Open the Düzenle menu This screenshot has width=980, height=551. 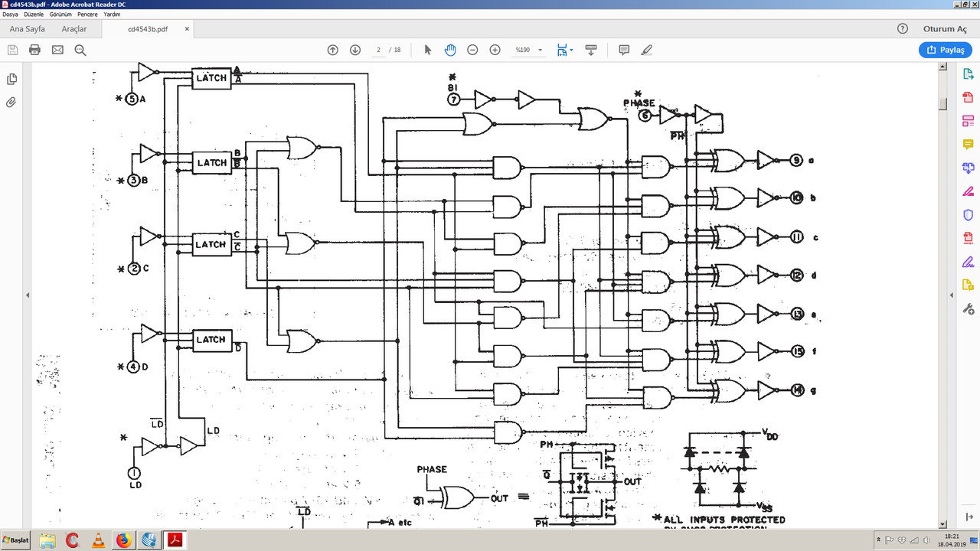[34, 14]
